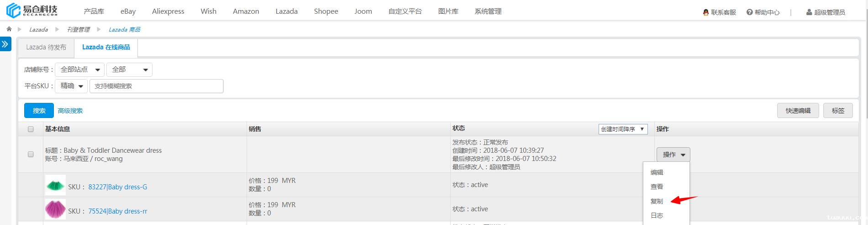Check the Baby & Toddler Dancewear dress row
The image size is (868, 225).
(31, 154)
